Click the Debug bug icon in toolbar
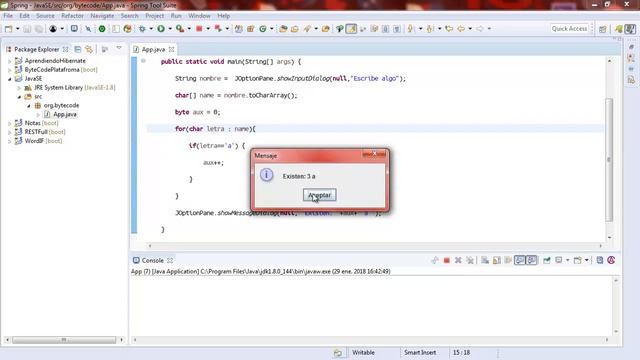 pyautogui.click(x=142, y=29)
